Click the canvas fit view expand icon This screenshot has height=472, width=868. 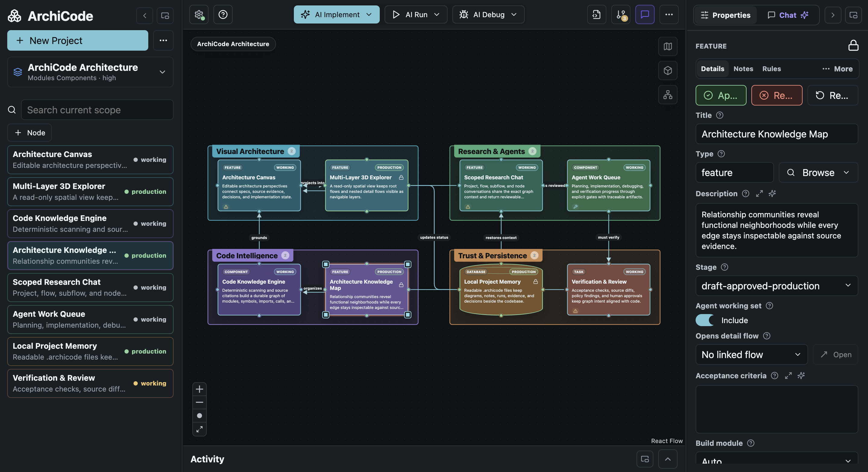coord(200,429)
